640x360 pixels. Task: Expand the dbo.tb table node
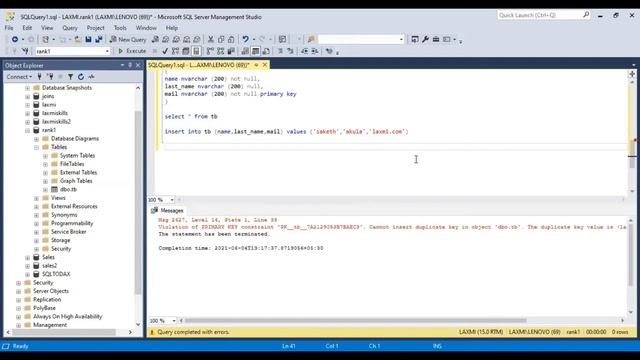45,190
